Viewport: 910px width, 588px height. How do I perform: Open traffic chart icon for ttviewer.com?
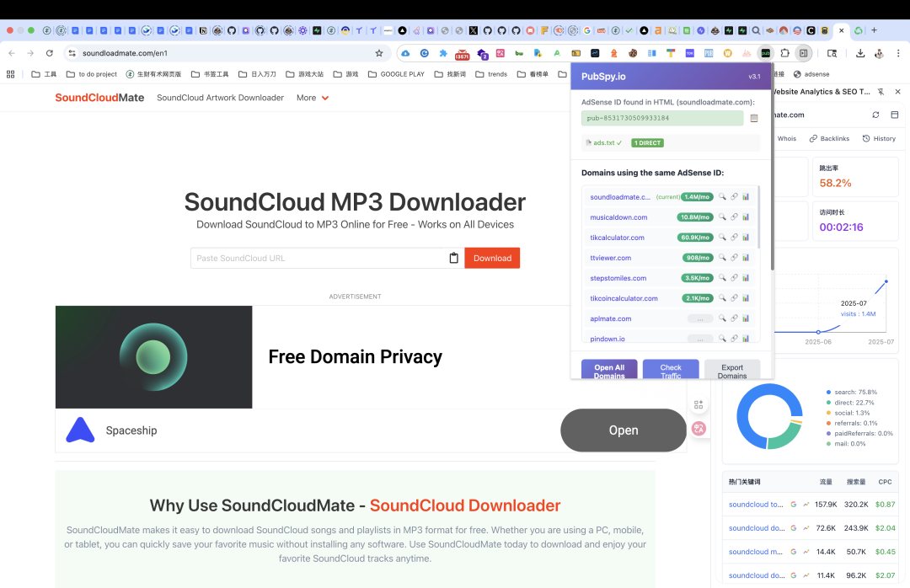pyautogui.click(x=746, y=257)
